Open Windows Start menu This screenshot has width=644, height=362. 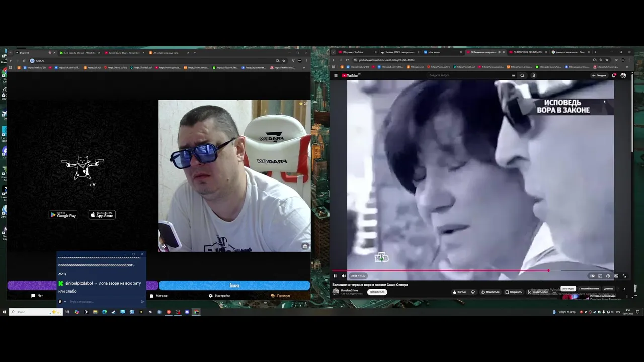click(x=5, y=312)
